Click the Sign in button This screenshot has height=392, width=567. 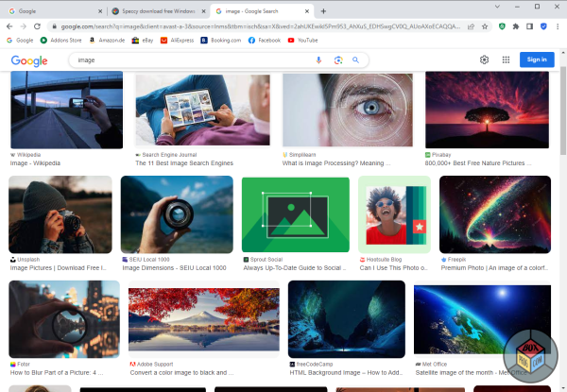537,60
